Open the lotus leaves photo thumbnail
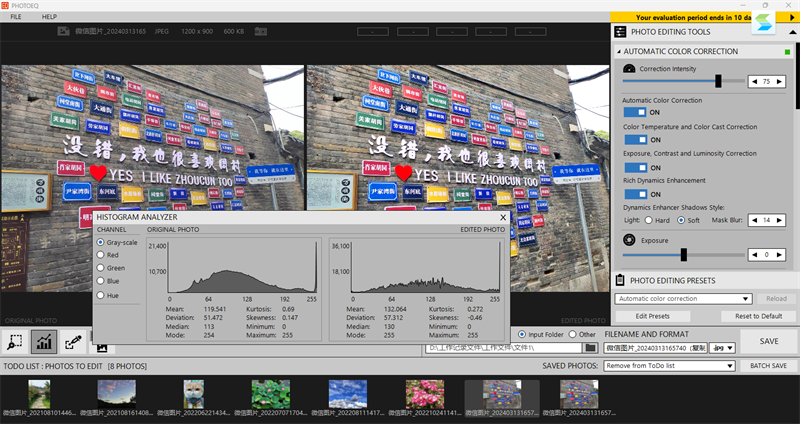Image resolution: width=800 pixels, height=424 pixels. tap(271, 393)
